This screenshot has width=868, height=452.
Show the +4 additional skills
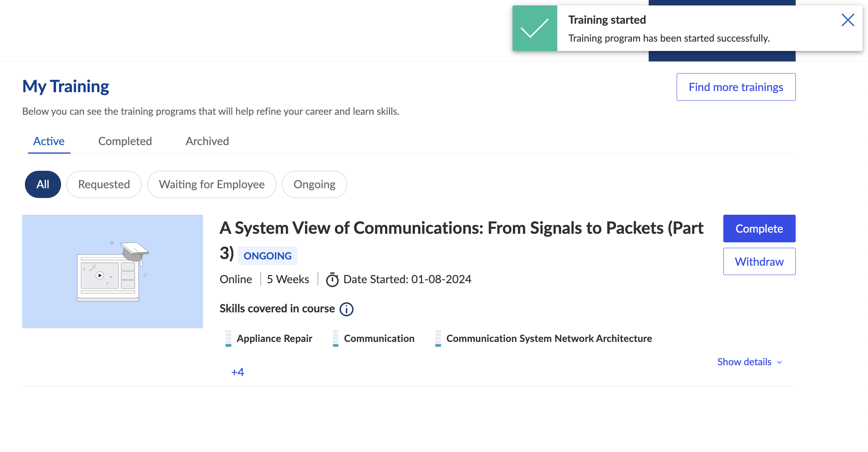pyautogui.click(x=237, y=371)
